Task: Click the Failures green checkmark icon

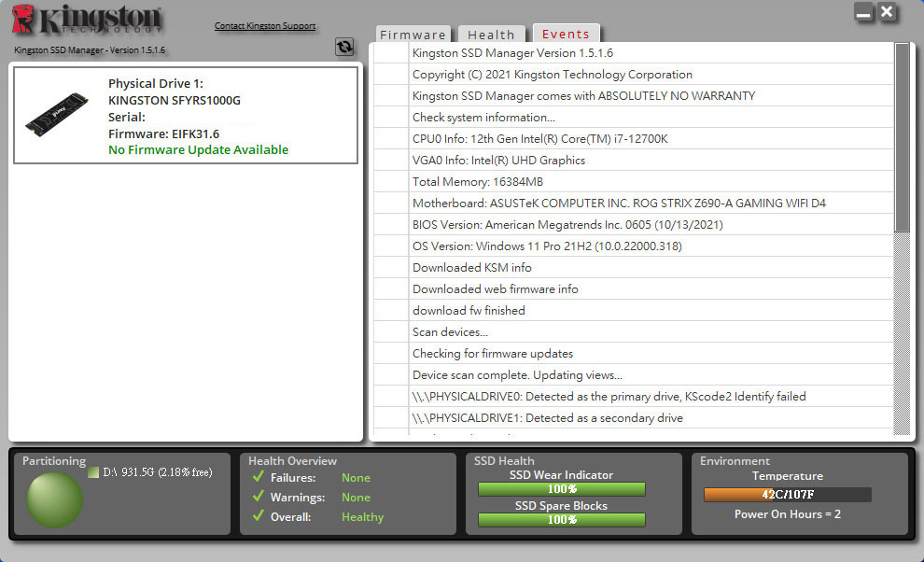Action: (259, 476)
